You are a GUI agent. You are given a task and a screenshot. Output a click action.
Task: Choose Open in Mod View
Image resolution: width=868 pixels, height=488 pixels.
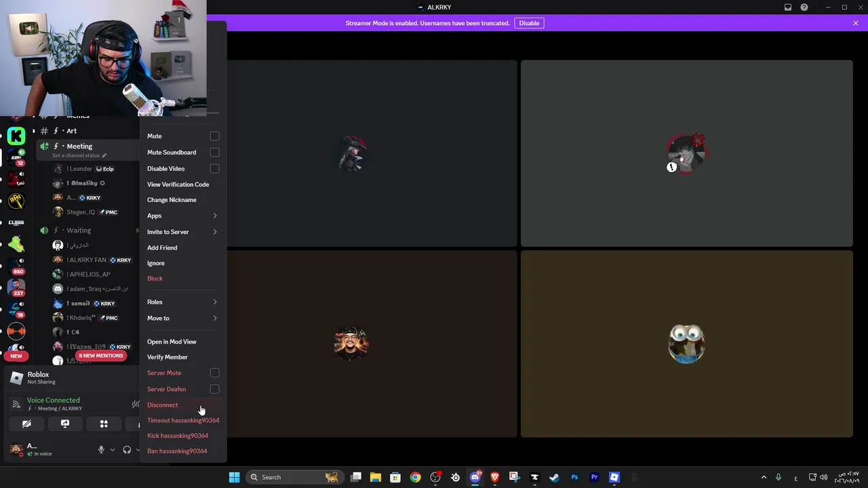point(172,342)
